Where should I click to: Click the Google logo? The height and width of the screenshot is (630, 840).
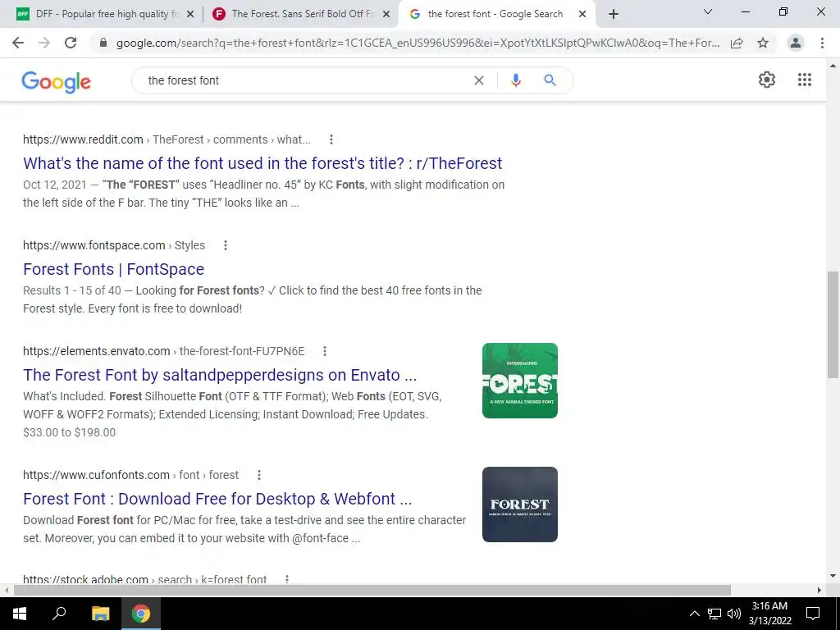(57, 81)
